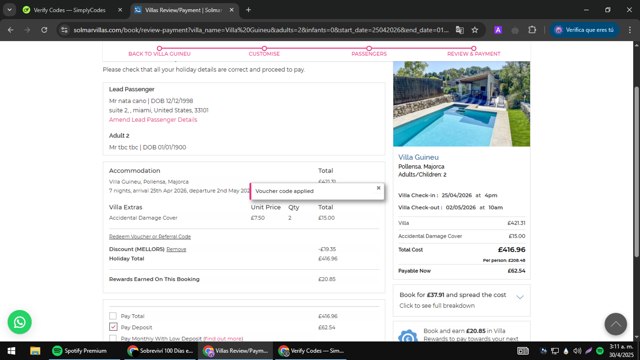This screenshot has height=360, width=640.
Task: View site information icon in address bar
Action: click(x=64, y=30)
